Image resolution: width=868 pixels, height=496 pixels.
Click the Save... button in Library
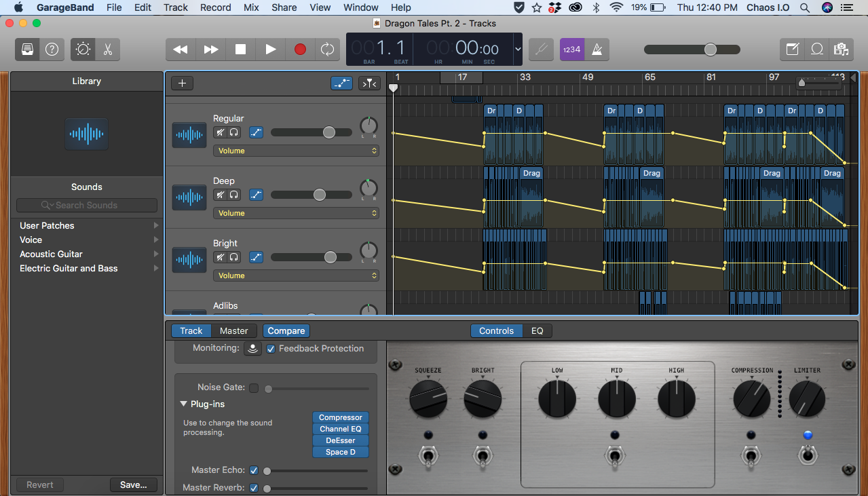pos(133,485)
